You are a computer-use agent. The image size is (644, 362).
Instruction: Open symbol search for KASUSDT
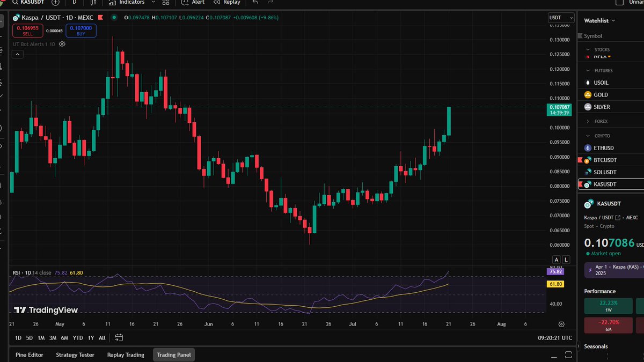[x=28, y=2]
